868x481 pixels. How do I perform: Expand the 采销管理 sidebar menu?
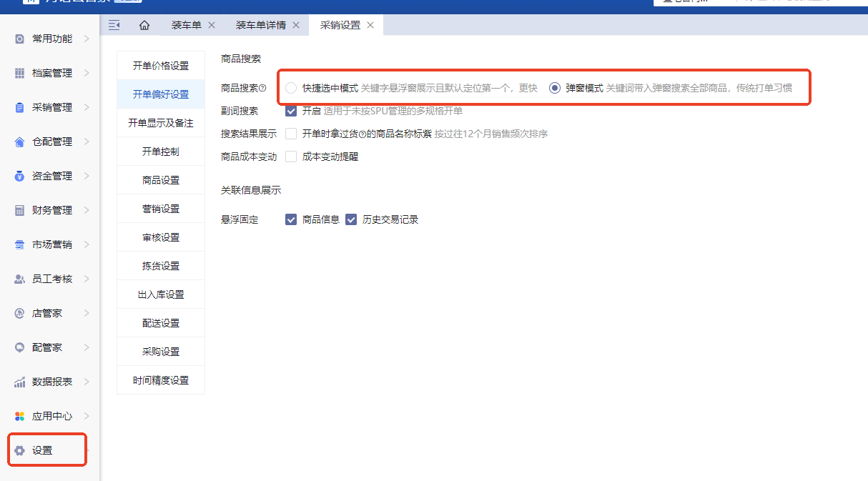pyautogui.click(x=87, y=107)
